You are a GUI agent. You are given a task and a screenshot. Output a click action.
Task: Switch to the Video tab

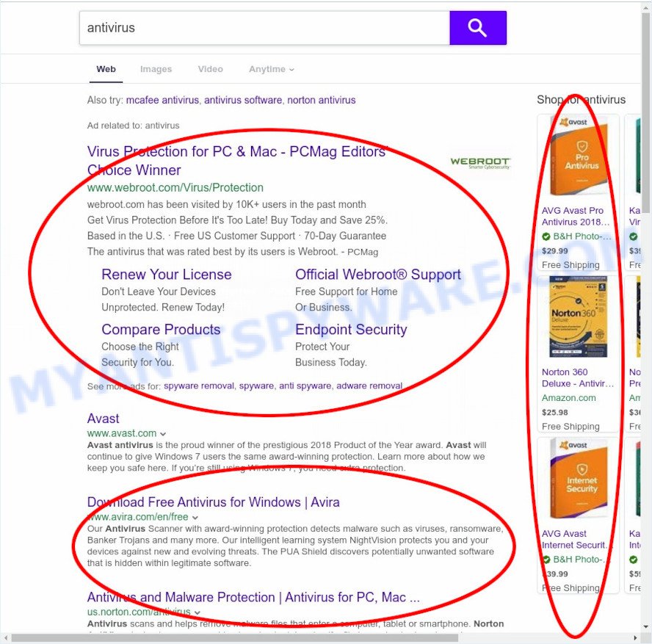point(210,69)
